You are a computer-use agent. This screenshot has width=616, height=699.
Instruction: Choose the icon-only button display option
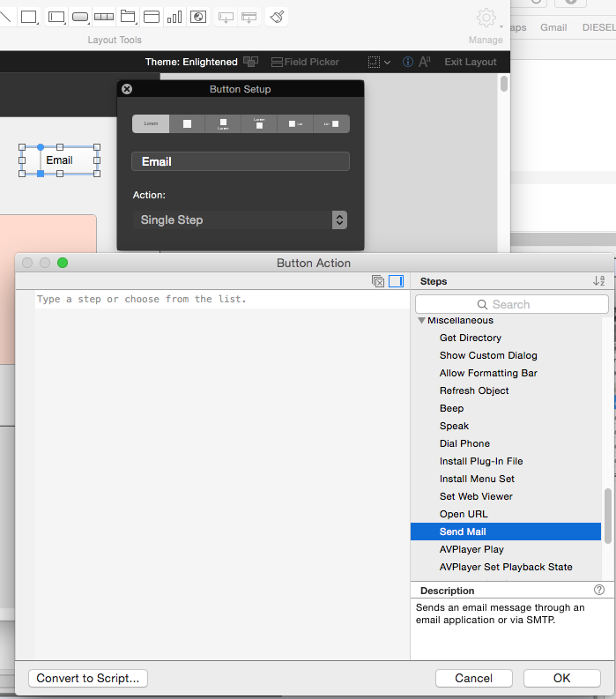[x=187, y=124]
